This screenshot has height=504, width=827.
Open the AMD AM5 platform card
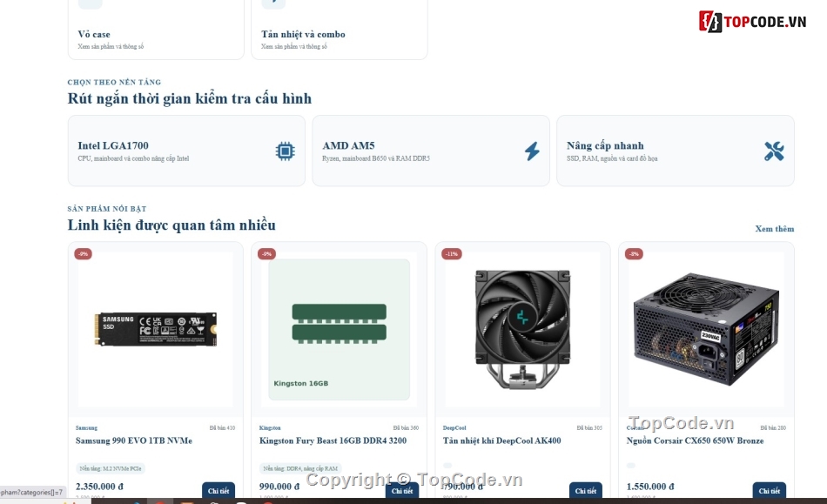coord(431,151)
